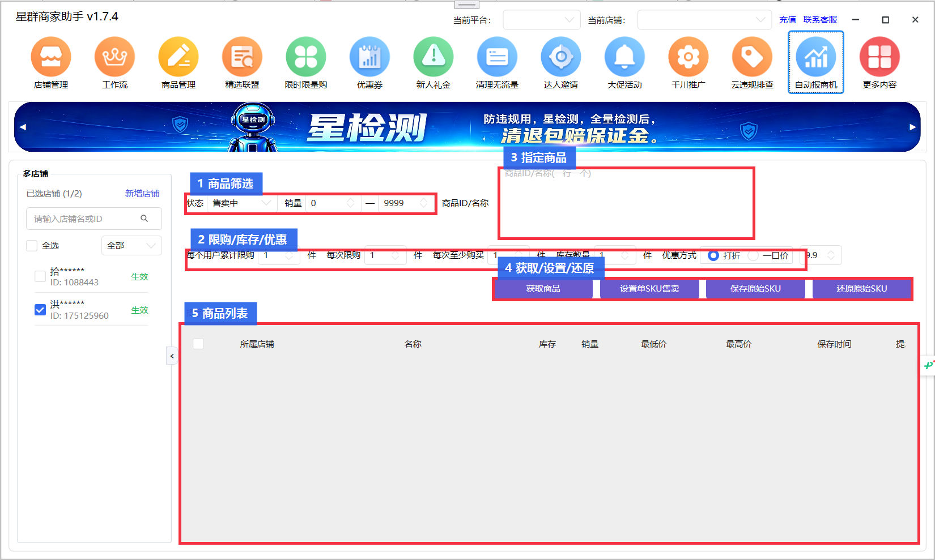Sort by the 最高价 column header
This screenshot has height=560, width=935.
[x=739, y=344]
